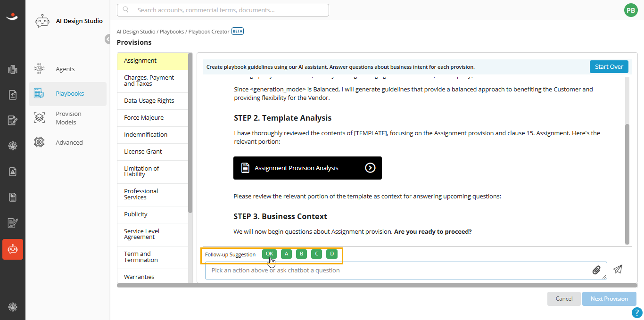Open the signature pen icon in dark sidebar
The width and height of the screenshot is (644, 320).
point(13,222)
